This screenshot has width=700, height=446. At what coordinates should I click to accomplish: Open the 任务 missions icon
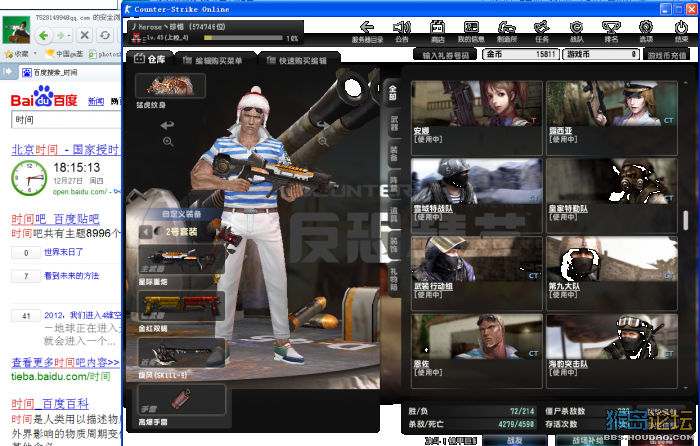542,28
